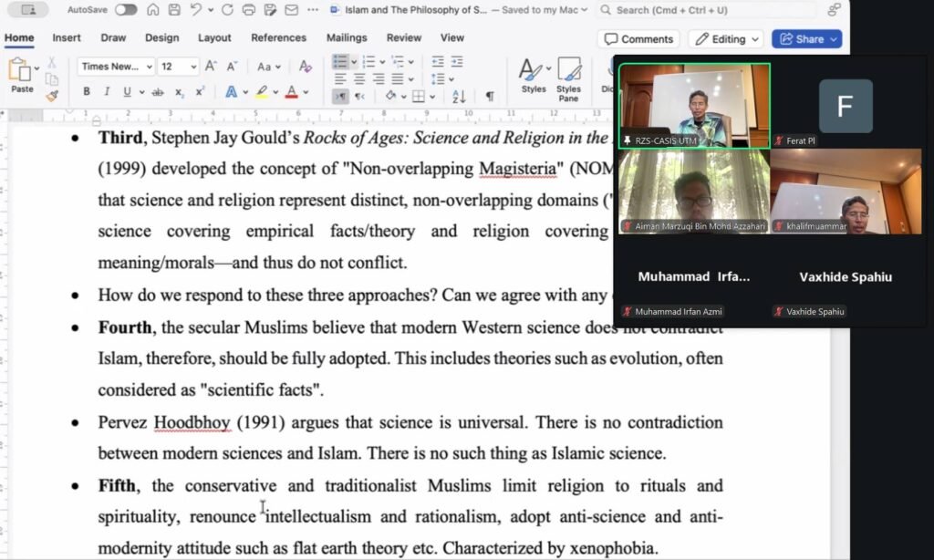Image resolution: width=934 pixels, height=560 pixels.
Task: Center-align the text
Action: [x=358, y=79]
